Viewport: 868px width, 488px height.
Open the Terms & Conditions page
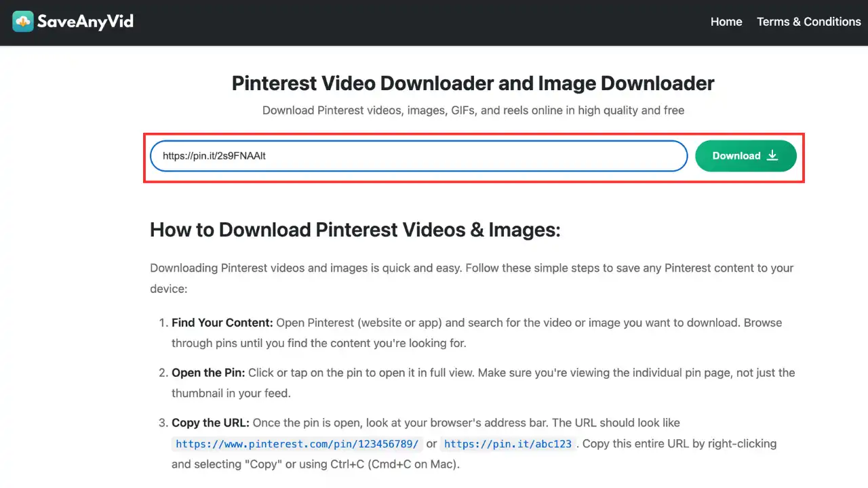pyautogui.click(x=809, y=22)
